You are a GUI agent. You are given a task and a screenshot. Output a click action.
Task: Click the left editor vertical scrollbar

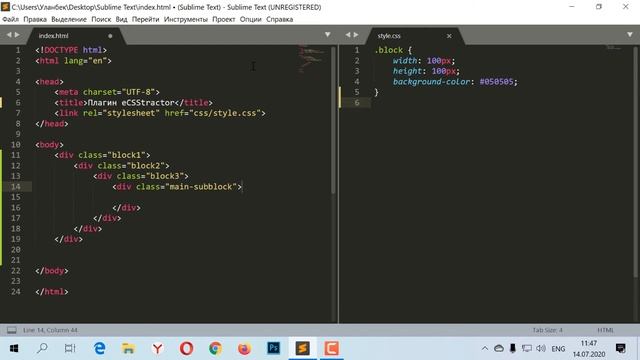pos(333,120)
